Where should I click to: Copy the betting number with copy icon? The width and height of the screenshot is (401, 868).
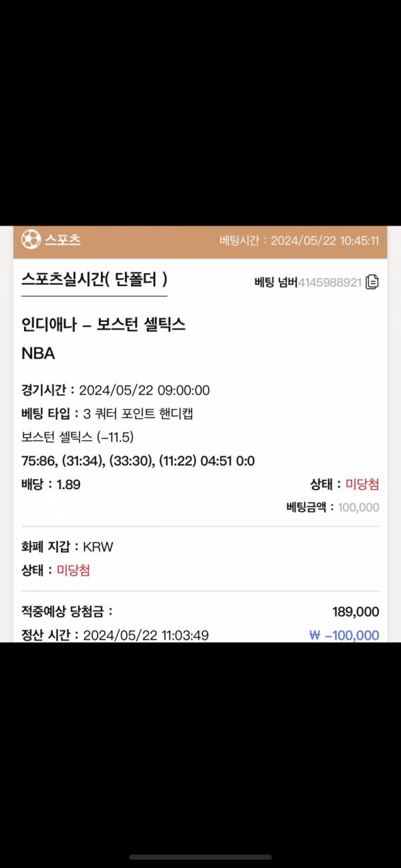(x=372, y=282)
